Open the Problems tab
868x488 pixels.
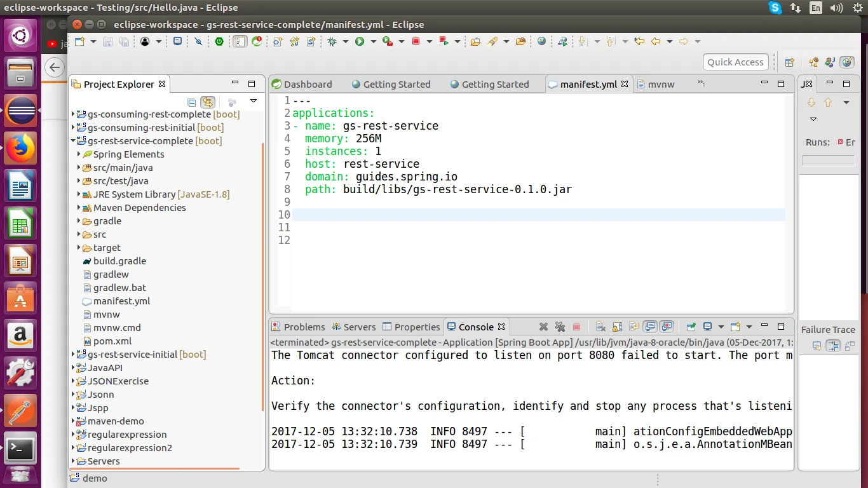(x=299, y=327)
